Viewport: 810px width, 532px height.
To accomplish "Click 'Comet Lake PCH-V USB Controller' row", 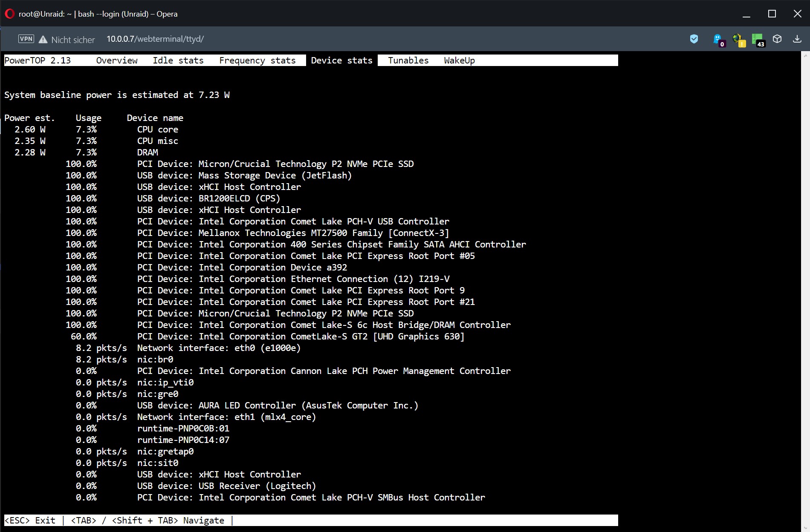I will 293,221.
